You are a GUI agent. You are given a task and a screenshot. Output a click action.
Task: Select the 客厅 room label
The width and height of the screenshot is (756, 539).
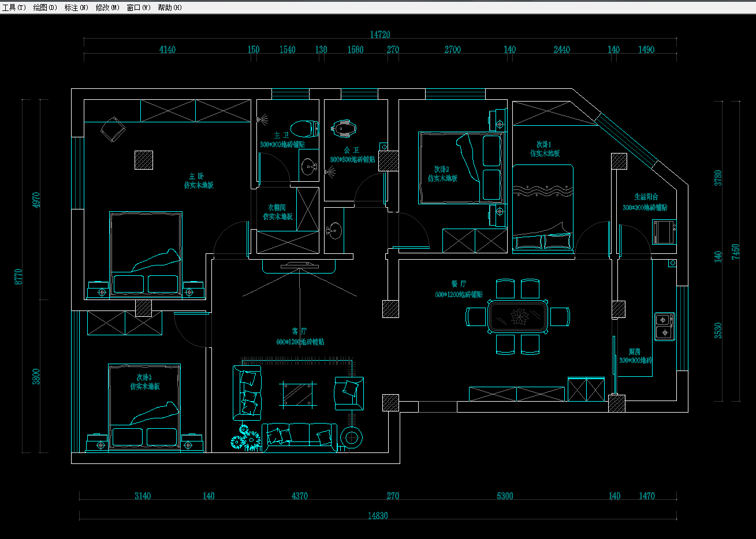pyautogui.click(x=299, y=332)
